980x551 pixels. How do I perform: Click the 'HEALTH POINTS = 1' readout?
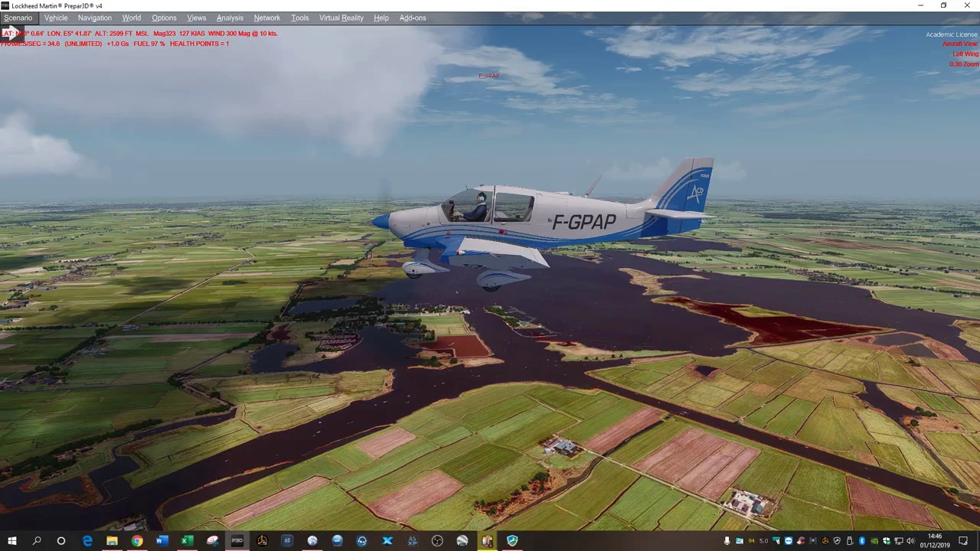coord(199,44)
